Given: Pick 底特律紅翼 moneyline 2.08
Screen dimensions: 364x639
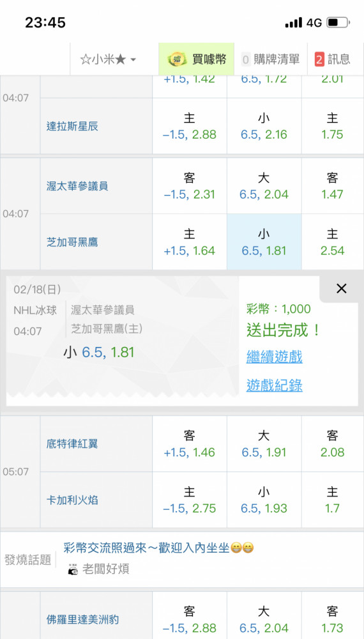Looking at the screenshot, I should coord(332,444).
